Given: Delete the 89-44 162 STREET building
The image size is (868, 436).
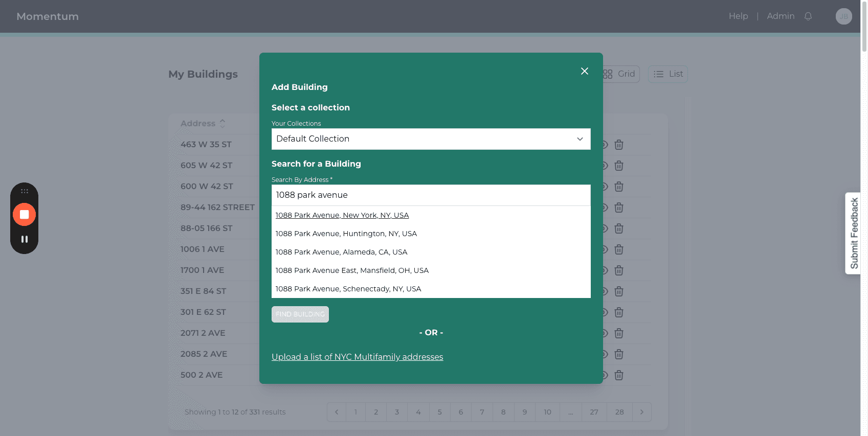Looking at the screenshot, I should (x=619, y=208).
